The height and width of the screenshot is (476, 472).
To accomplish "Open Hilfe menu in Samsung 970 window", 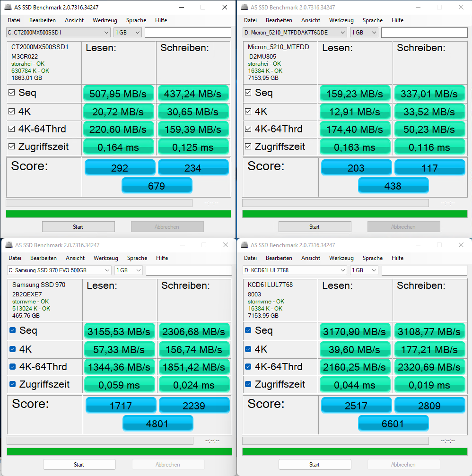I will tap(162, 258).
